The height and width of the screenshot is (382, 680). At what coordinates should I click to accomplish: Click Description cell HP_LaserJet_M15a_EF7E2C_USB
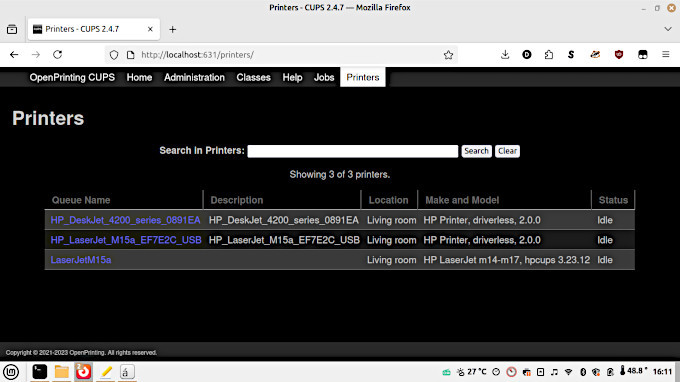[284, 240]
